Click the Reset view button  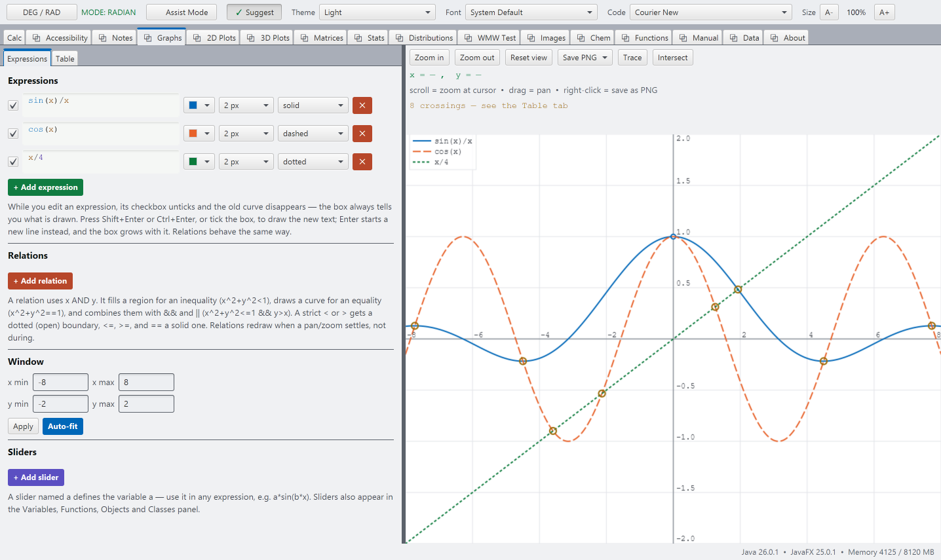pos(529,58)
